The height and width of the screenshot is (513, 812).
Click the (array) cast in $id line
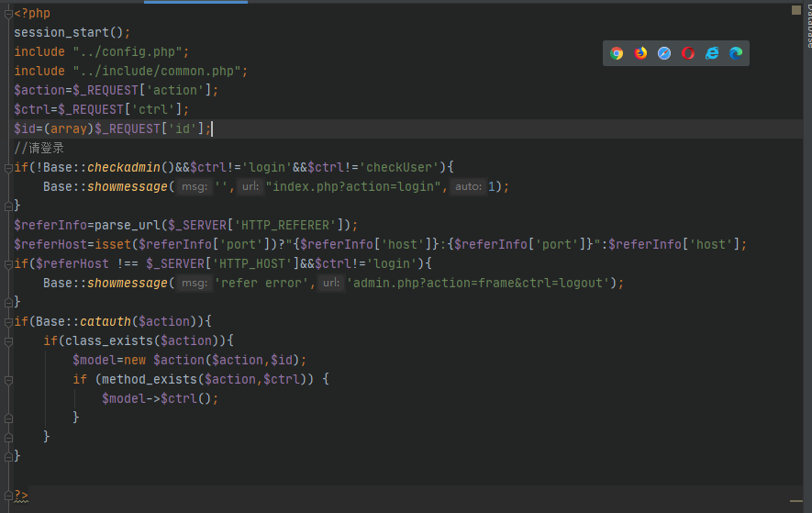[x=69, y=128]
